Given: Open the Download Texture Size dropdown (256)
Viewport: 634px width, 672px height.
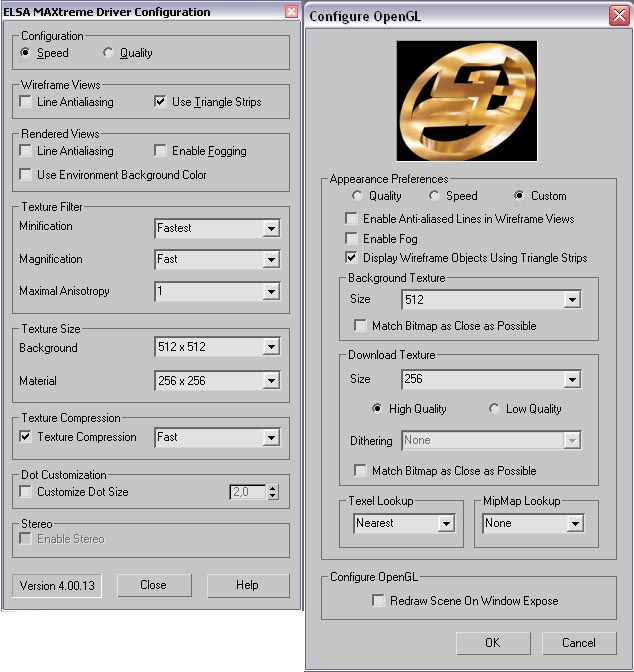Looking at the screenshot, I should (x=491, y=379).
